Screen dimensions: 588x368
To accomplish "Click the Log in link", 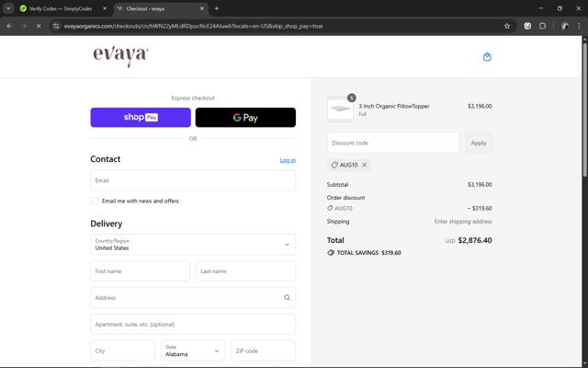I will (x=288, y=160).
